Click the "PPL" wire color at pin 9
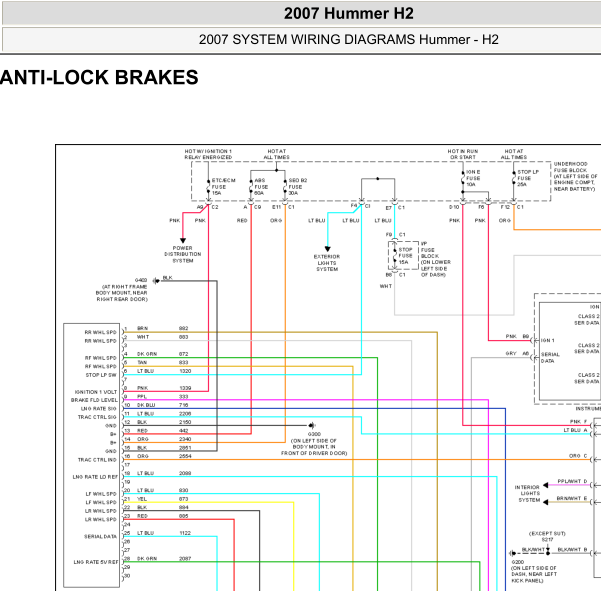The height and width of the screenshot is (591, 601). pyautogui.click(x=142, y=396)
